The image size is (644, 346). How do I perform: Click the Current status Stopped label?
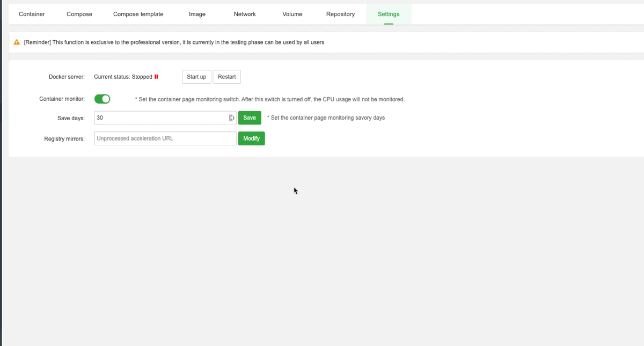pyautogui.click(x=122, y=76)
